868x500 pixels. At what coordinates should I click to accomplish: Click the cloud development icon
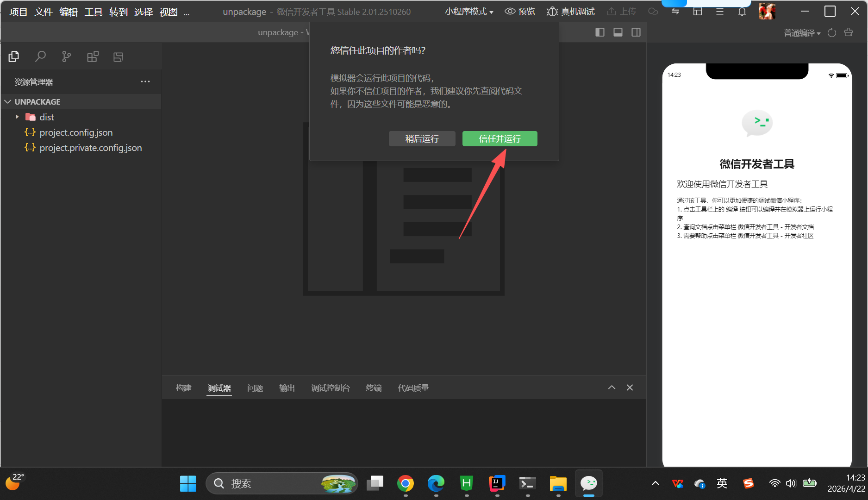click(x=653, y=12)
